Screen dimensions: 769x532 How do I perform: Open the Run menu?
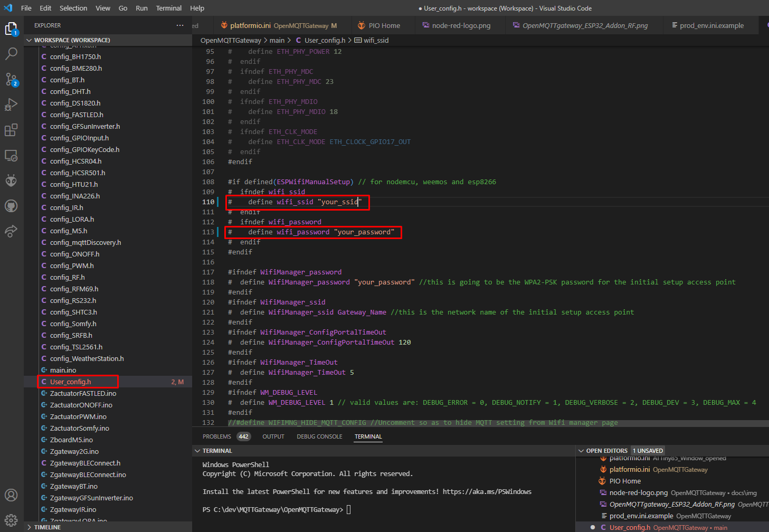[x=141, y=8]
